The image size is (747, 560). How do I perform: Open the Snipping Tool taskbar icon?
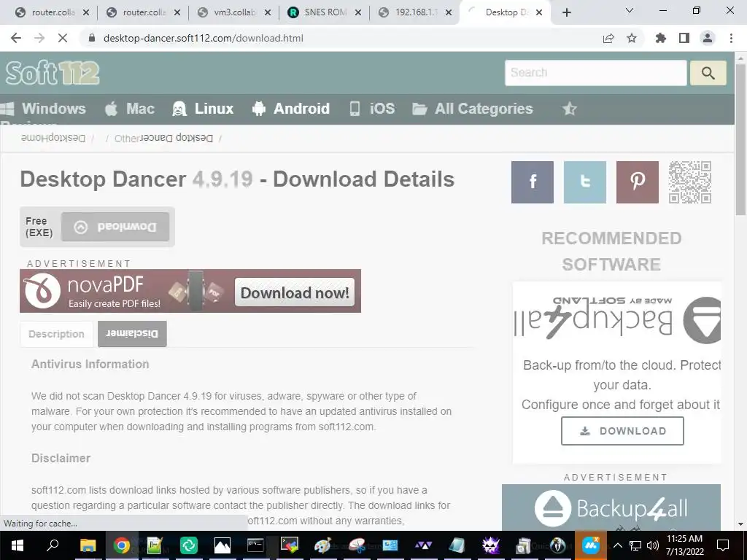(356, 545)
